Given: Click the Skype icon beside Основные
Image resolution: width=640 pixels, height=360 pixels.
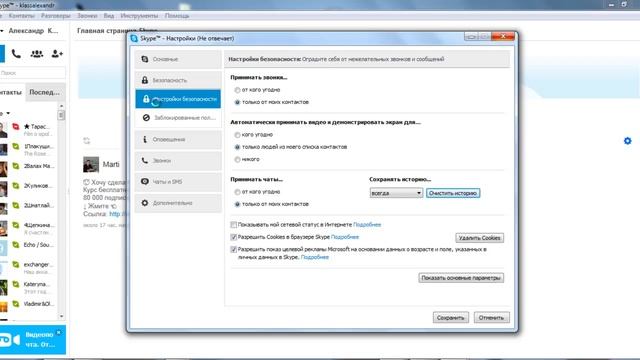Looking at the screenshot, I should [145, 59].
